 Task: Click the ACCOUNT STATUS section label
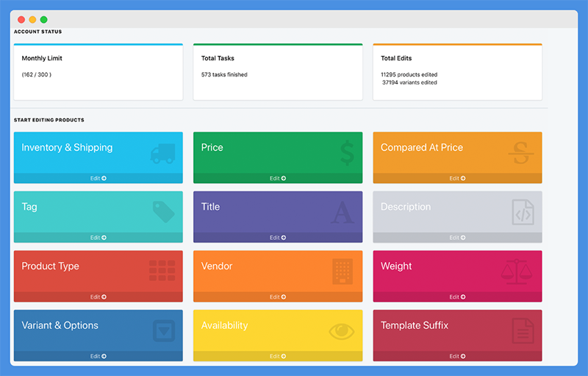[x=38, y=32]
